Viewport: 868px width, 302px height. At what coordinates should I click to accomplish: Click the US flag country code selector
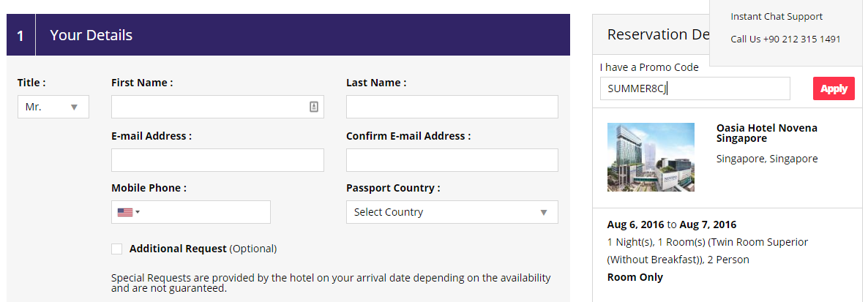click(x=128, y=212)
